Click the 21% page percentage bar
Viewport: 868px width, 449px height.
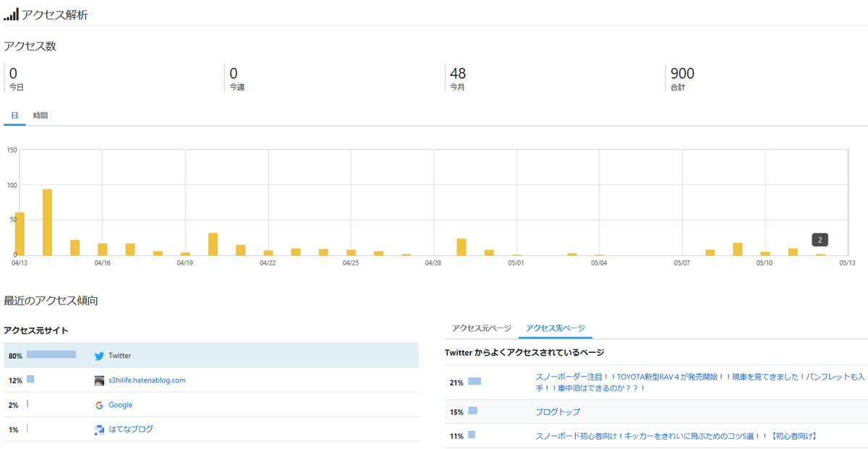tap(475, 382)
